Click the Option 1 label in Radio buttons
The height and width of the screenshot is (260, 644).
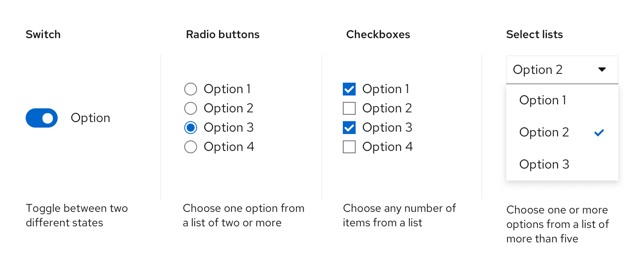pos(227,89)
